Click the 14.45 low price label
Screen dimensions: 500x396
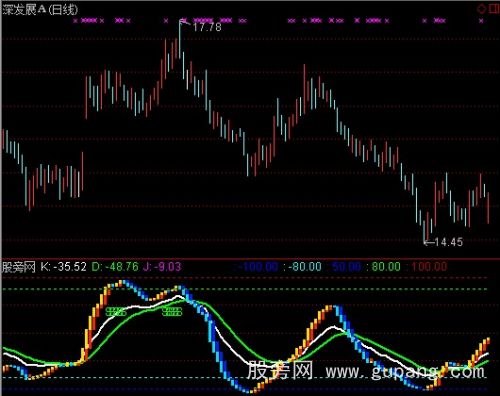click(449, 242)
